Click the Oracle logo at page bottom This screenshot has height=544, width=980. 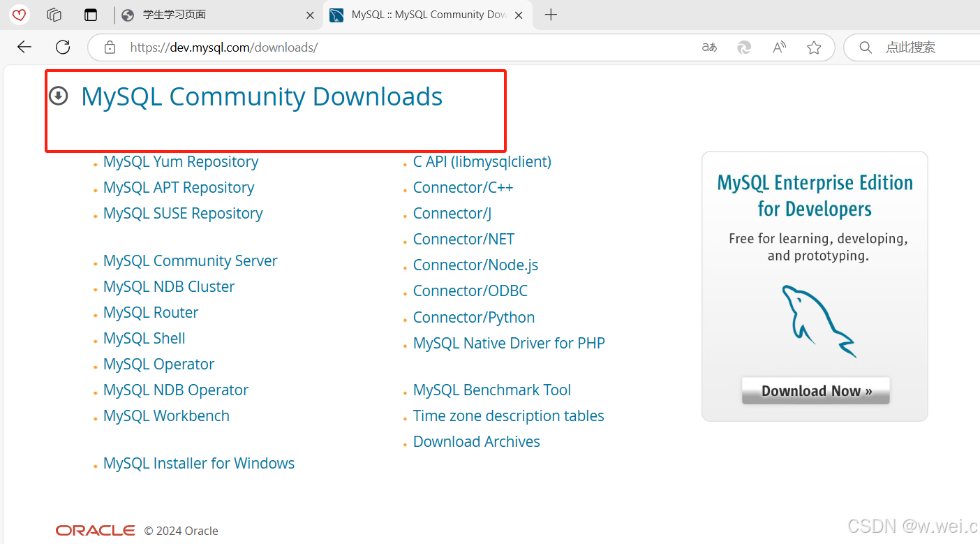(x=95, y=530)
